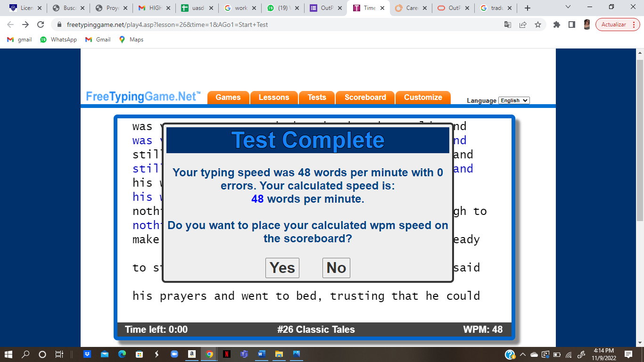Open Amazon app on taskbar
This screenshot has height=362, width=644.
click(192, 354)
